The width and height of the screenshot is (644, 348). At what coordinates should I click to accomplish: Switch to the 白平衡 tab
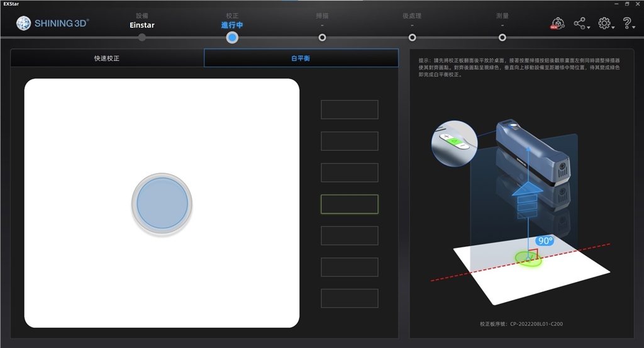point(301,58)
